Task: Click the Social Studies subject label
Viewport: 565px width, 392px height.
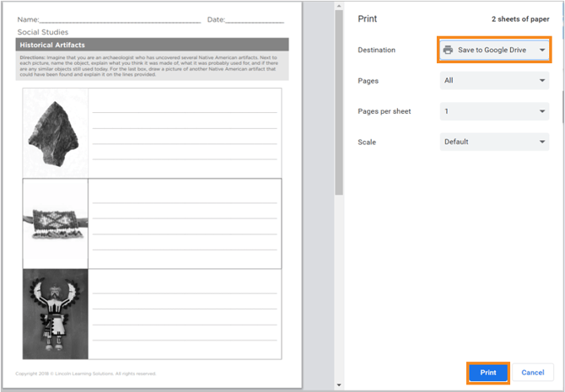Action: [x=43, y=32]
